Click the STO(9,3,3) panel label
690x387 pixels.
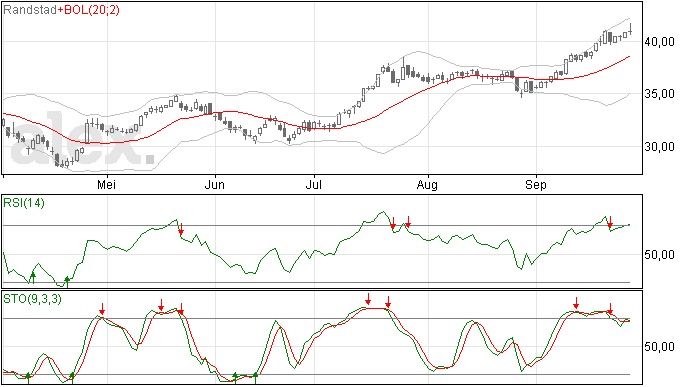coord(32,299)
